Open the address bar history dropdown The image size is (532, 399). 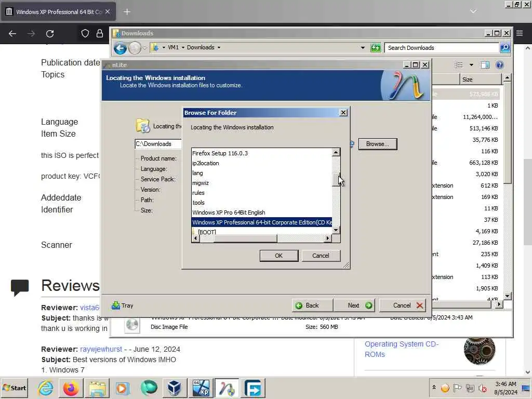click(x=363, y=47)
